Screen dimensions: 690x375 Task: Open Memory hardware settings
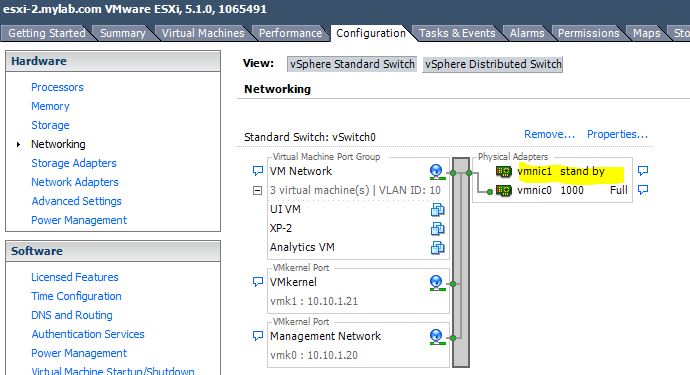point(50,107)
